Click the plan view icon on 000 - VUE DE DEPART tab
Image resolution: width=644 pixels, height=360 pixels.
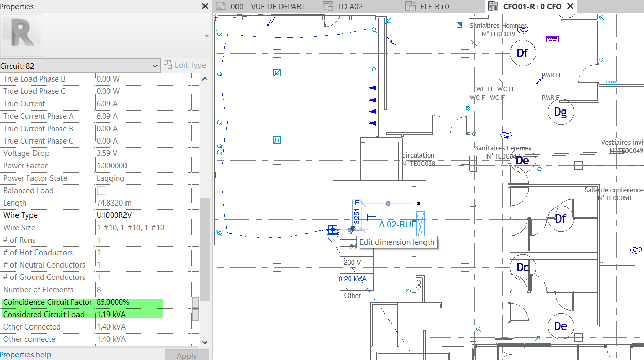[x=221, y=6]
